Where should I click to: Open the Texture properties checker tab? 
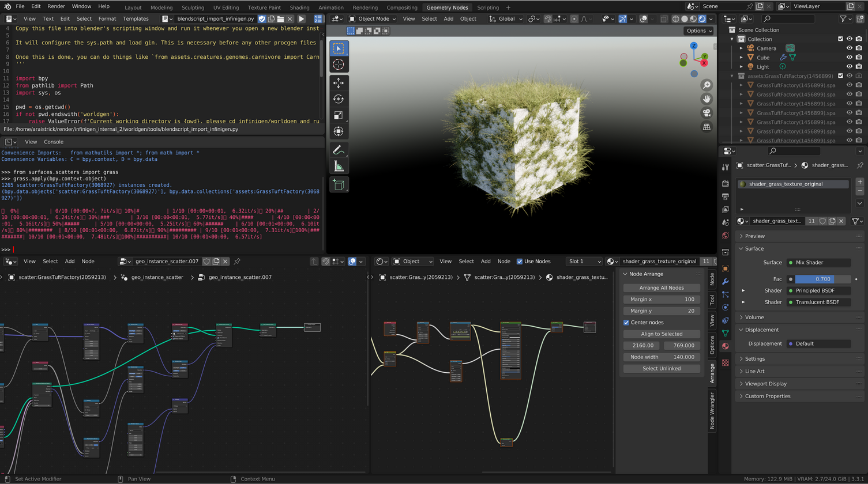[726, 362]
